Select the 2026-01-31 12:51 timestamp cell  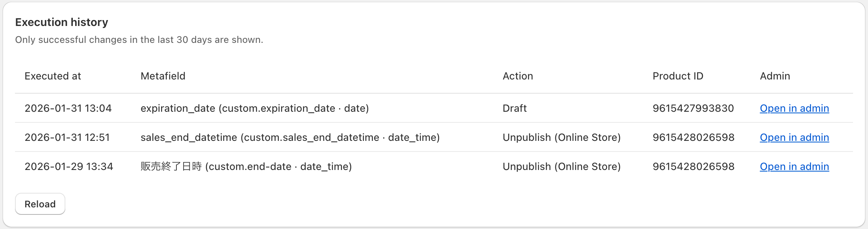coord(67,137)
